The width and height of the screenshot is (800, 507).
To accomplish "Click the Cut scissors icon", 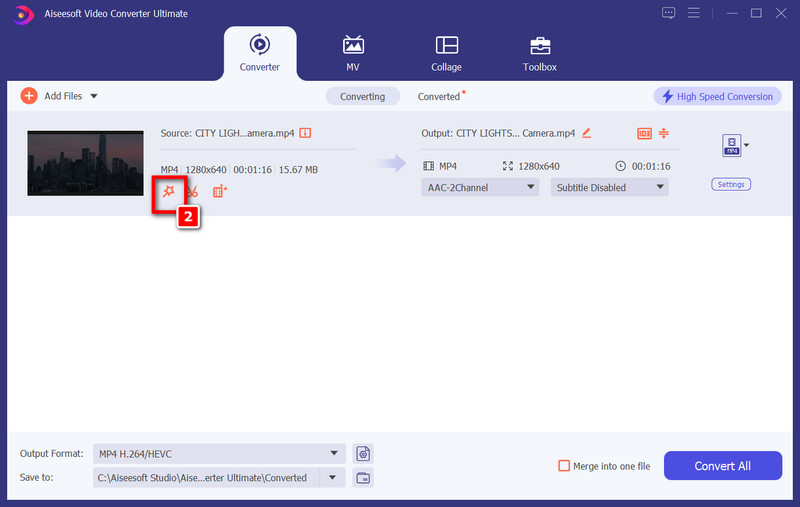I will 193,191.
